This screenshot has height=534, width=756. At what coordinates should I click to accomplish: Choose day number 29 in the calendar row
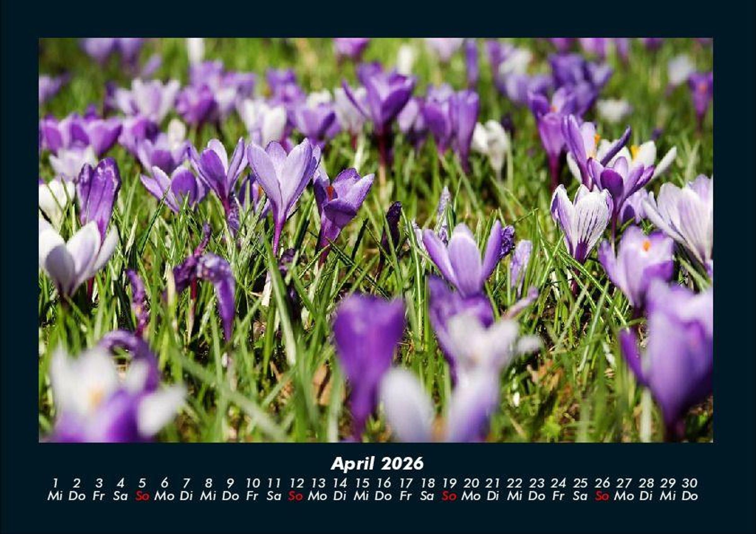point(668,483)
